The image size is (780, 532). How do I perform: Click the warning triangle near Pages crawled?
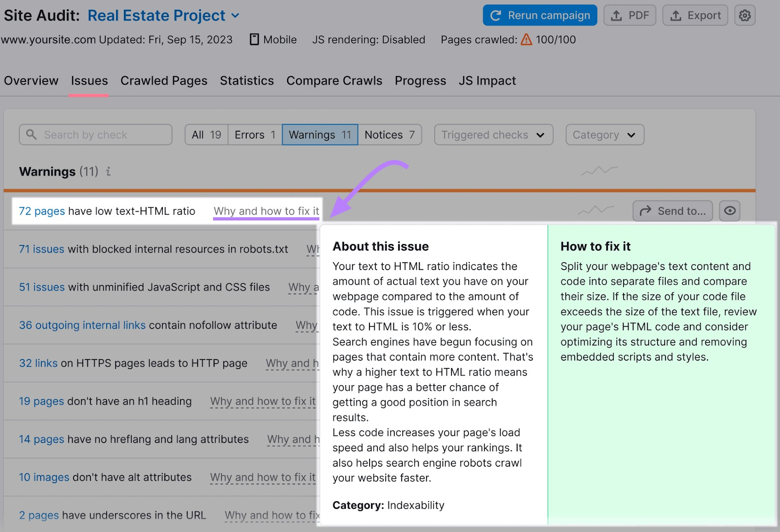[x=526, y=40]
